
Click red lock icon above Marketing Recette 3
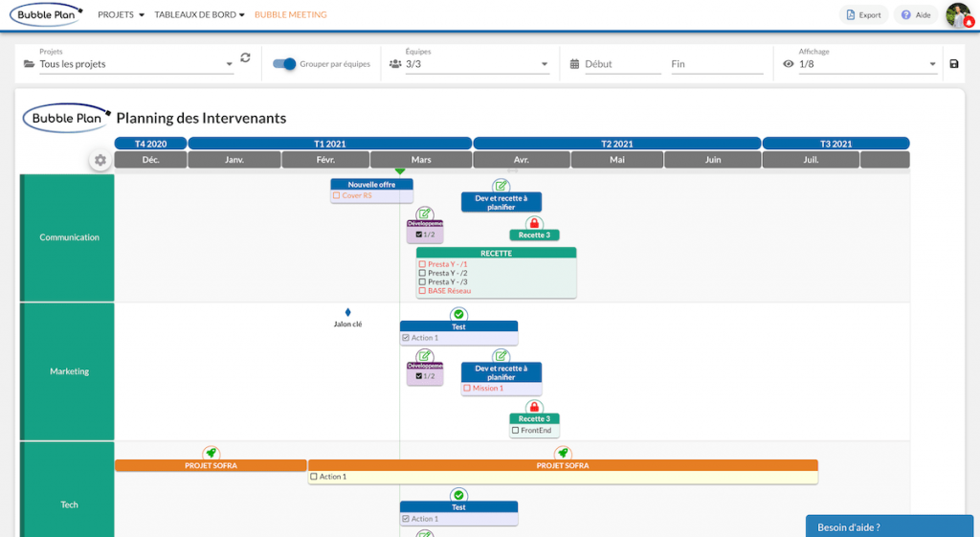(x=534, y=407)
